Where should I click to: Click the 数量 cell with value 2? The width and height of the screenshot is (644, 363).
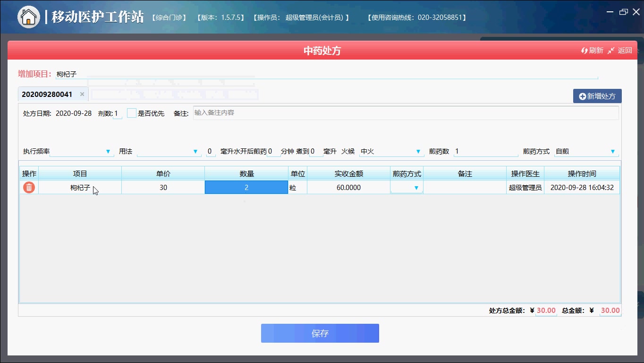(x=246, y=188)
